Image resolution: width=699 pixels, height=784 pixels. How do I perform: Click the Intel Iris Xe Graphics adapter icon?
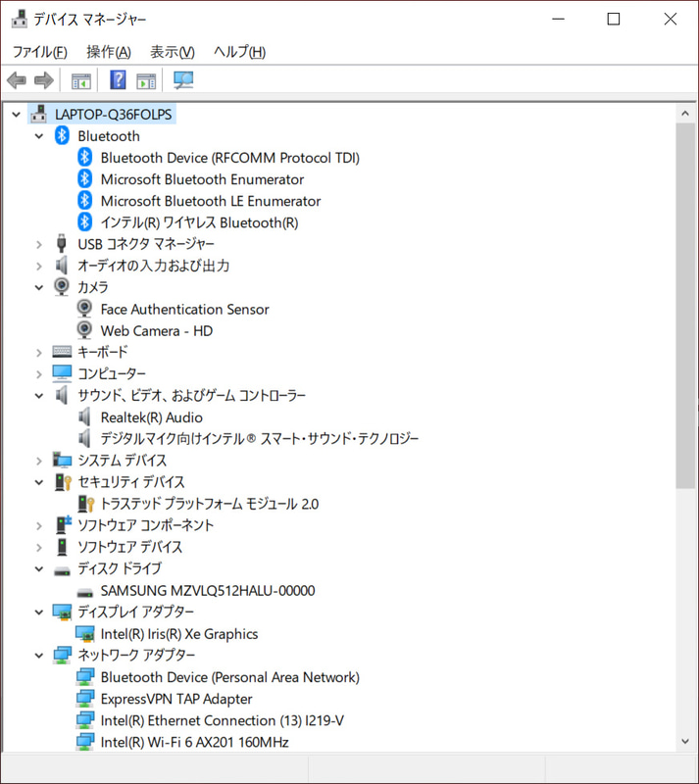point(84,633)
